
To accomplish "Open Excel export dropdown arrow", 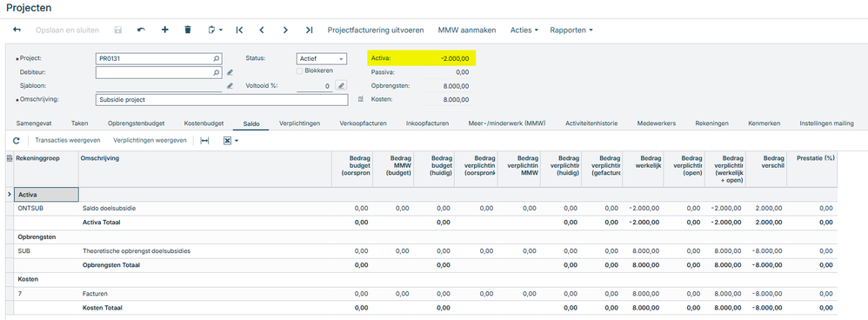I will point(237,141).
